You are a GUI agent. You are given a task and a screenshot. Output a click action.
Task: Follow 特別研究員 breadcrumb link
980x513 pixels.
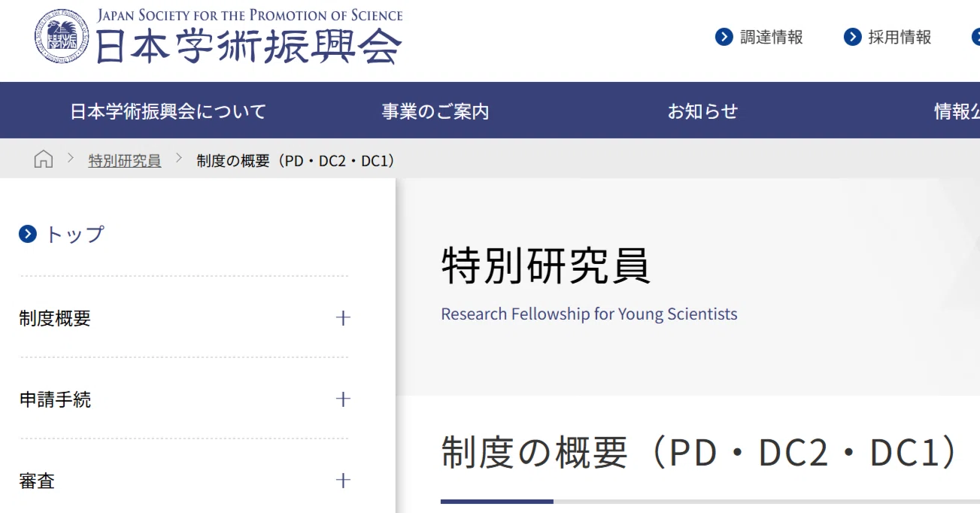point(125,160)
